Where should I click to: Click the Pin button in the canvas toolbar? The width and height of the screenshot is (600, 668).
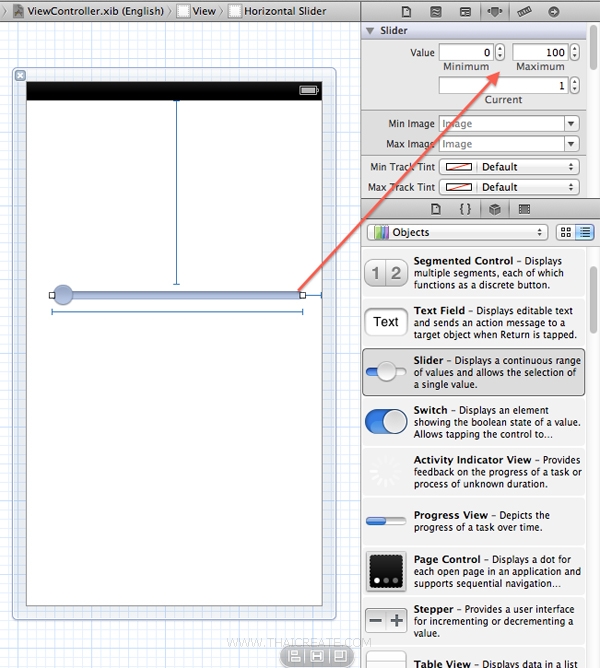tap(317, 656)
